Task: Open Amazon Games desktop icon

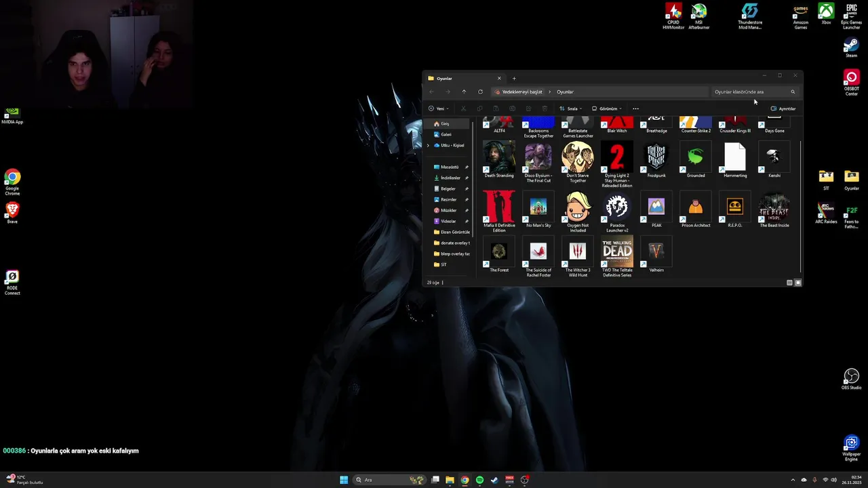Action: coord(801,16)
